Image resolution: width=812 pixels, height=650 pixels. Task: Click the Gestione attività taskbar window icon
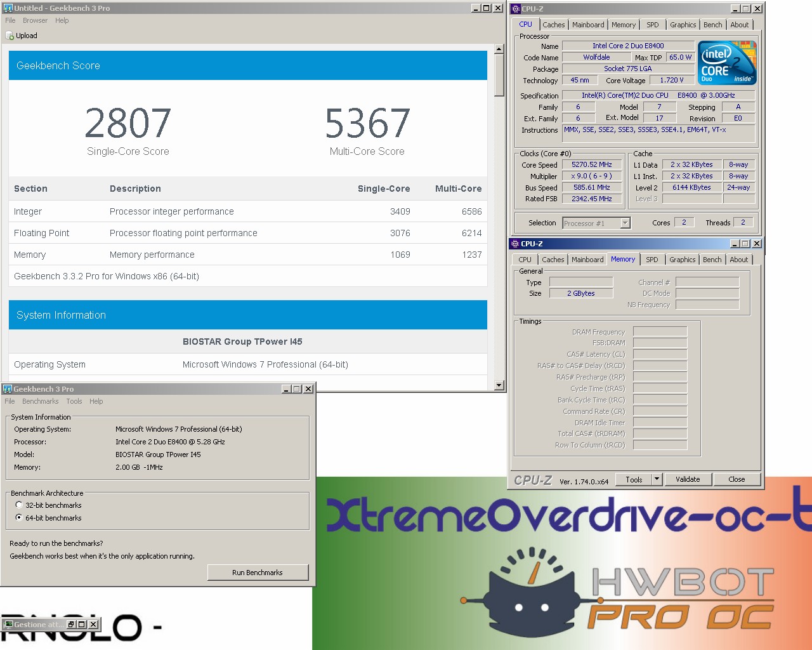(x=8, y=625)
